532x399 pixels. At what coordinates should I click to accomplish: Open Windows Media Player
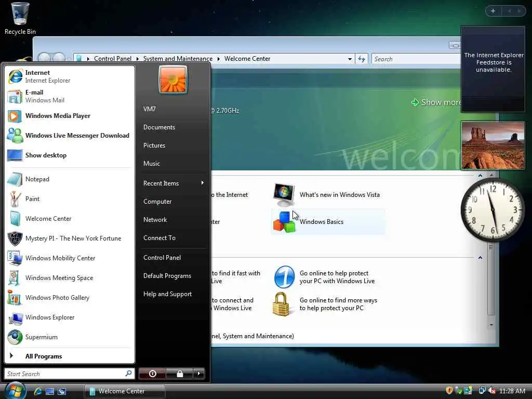(x=70, y=116)
